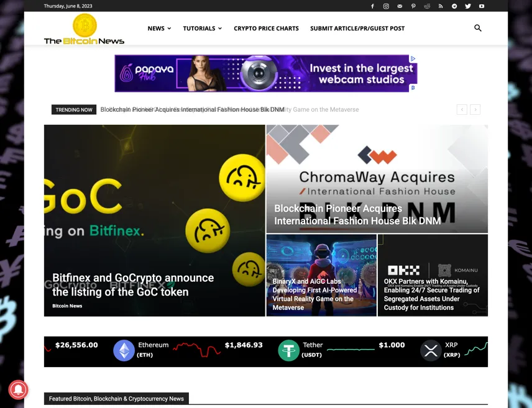This screenshot has width=532, height=408.
Task: Open CRYPTO PRICE CHARTS menu item
Action: pyautogui.click(x=267, y=29)
